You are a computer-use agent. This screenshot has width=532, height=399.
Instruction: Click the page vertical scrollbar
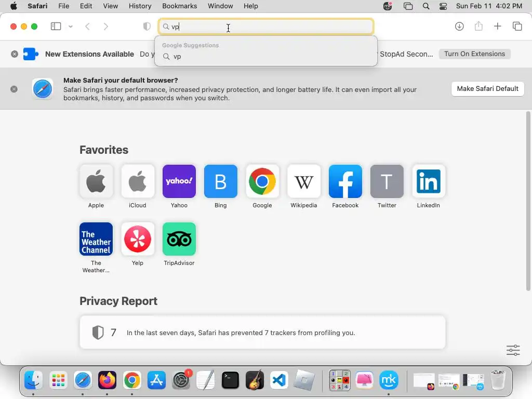528,201
